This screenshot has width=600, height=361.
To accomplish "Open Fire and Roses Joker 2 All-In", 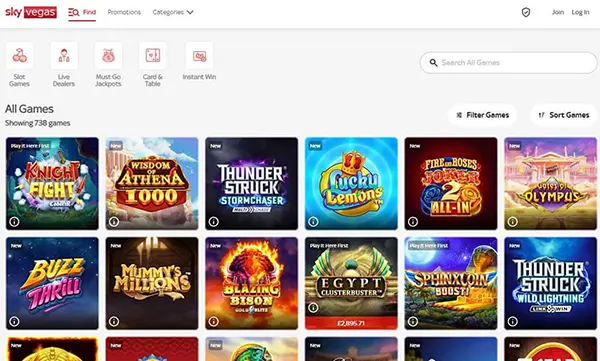I will (451, 184).
